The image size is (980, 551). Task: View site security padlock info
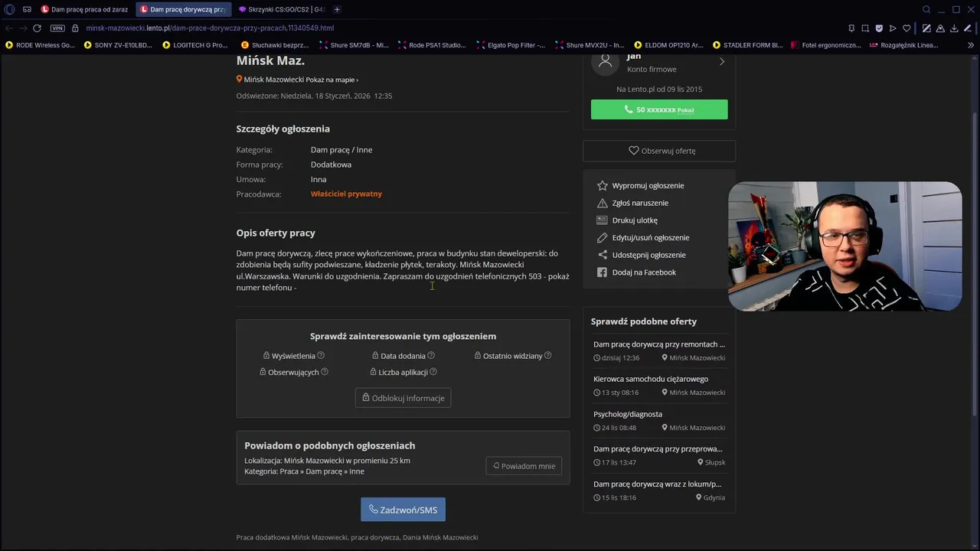[x=75, y=28]
